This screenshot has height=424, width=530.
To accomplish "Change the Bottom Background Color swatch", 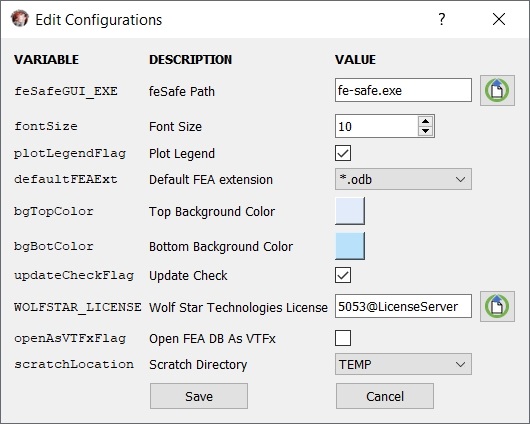I will pos(350,246).
